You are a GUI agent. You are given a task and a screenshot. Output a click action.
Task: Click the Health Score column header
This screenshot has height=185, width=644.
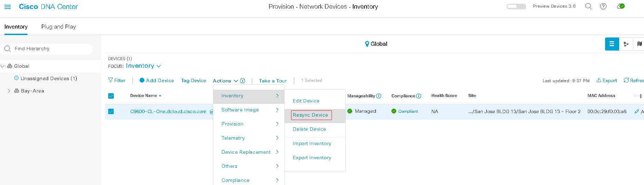444,96
